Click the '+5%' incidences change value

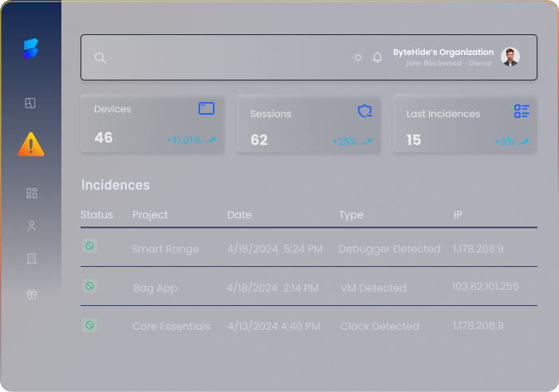click(505, 142)
